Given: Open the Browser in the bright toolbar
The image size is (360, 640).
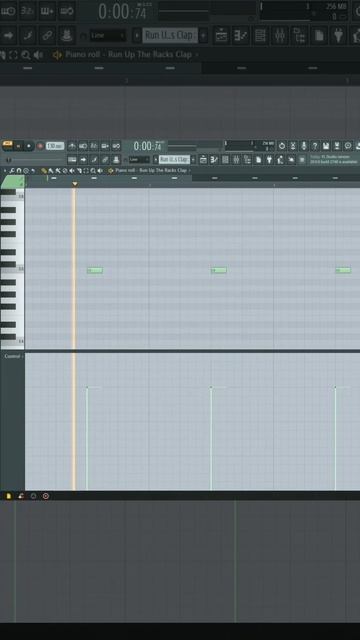Looking at the screenshot, I should 247,160.
